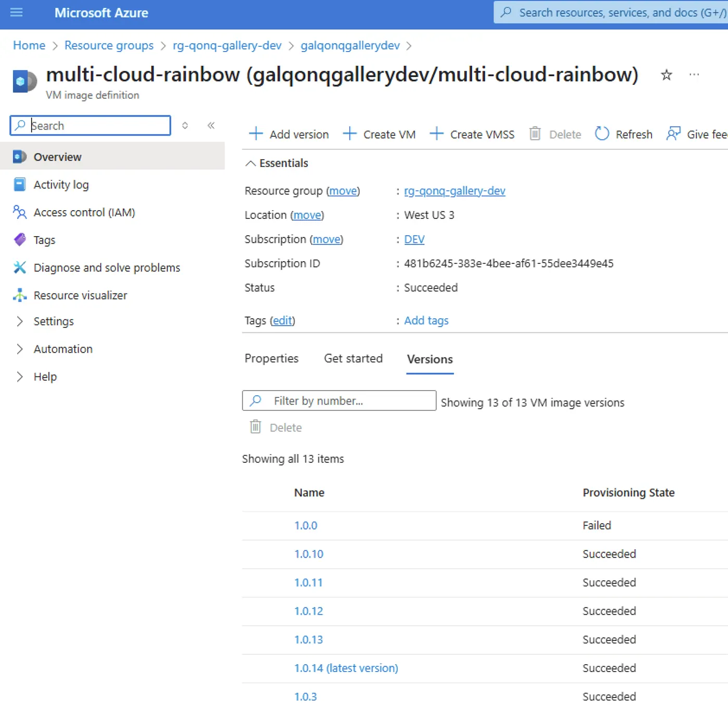Click the Access control (IAM) people icon
Image resolution: width=728 pixels, height=711 pixels.
[x=20, y=212]
